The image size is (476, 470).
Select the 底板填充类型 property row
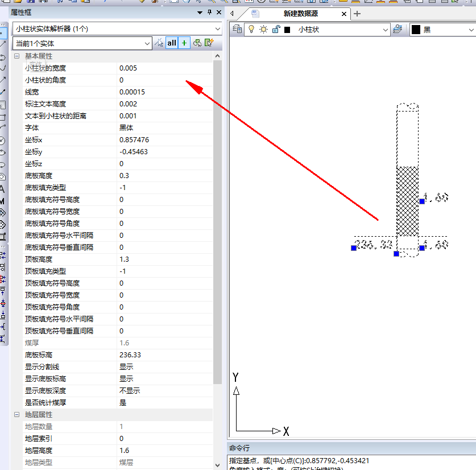click(118, 187)
